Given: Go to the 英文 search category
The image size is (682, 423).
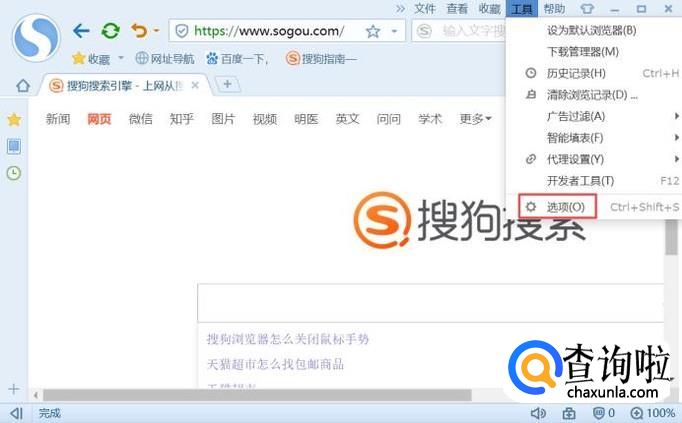Looking at the screenshot, I should 347,119.
